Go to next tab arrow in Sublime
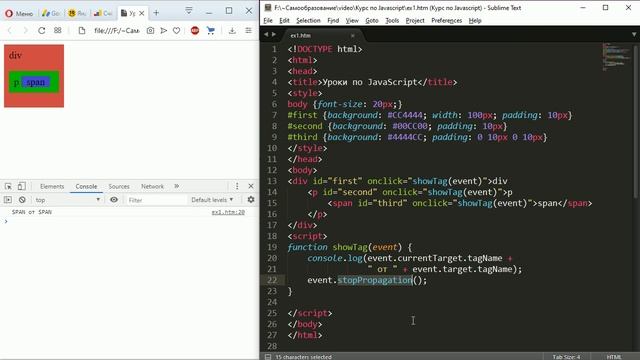Screen dimensions: 640x360 click(x=273, y=35)
